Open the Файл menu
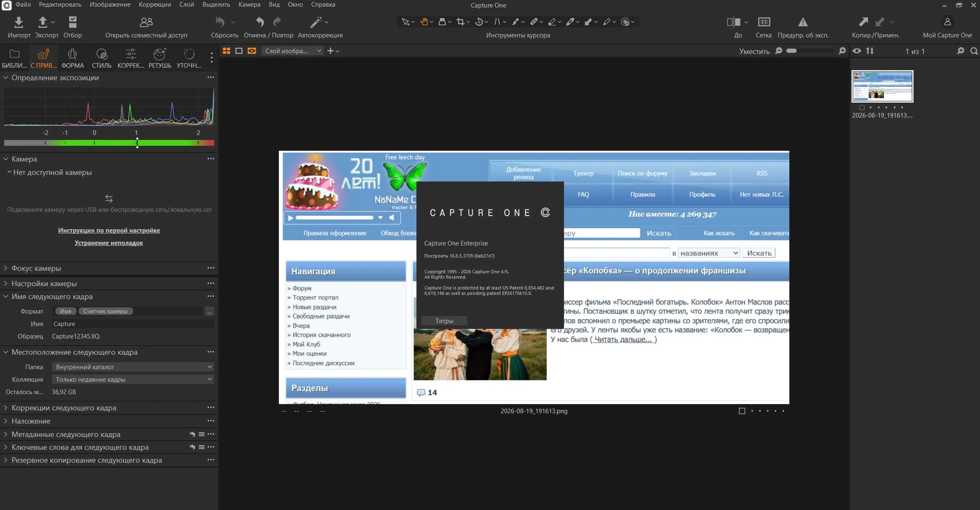Image resolution: width=980 pixels, height=510 pixels. [23, 5]
